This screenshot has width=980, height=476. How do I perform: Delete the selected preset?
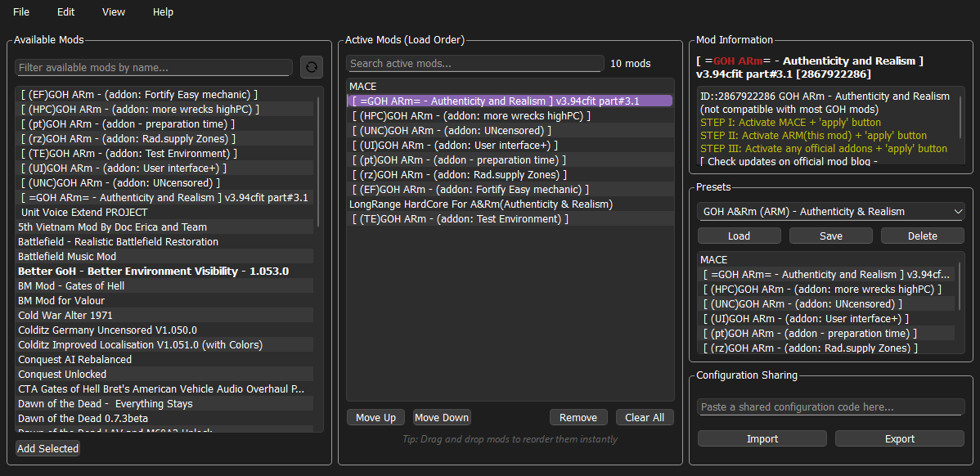point(922,236)
